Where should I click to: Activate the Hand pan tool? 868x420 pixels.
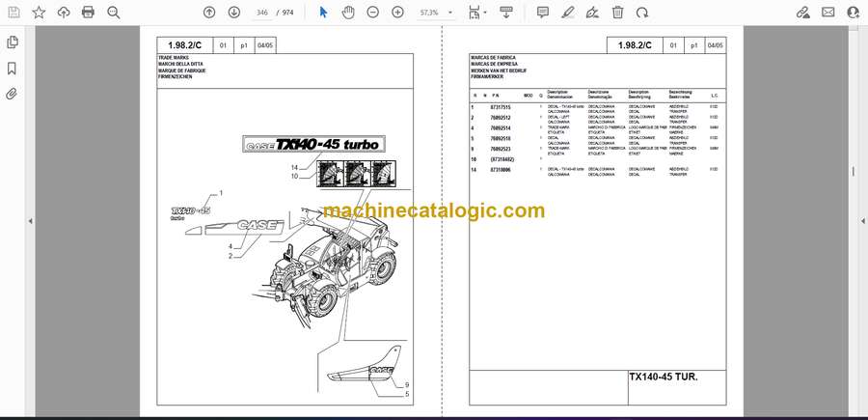pos(348,13)
